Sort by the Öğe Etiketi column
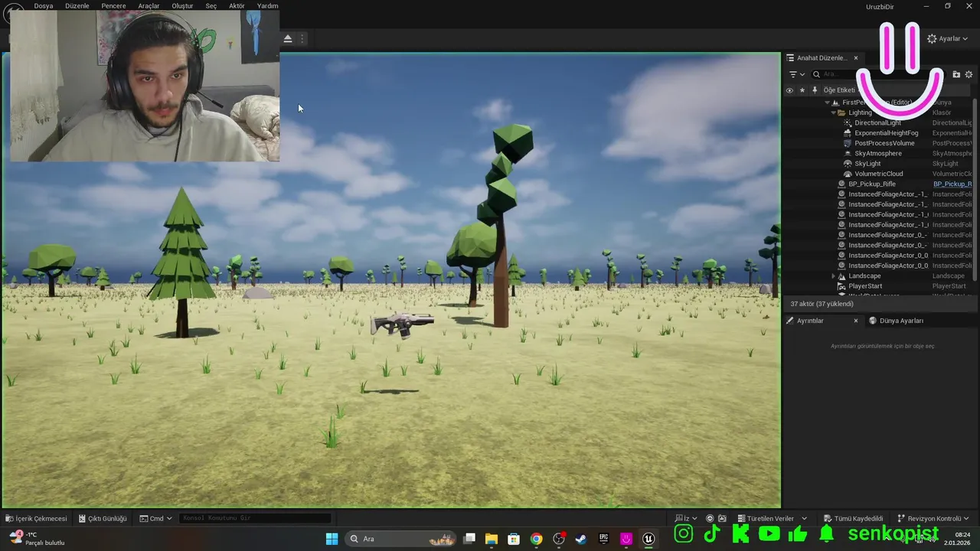 (x=839, y=90)
